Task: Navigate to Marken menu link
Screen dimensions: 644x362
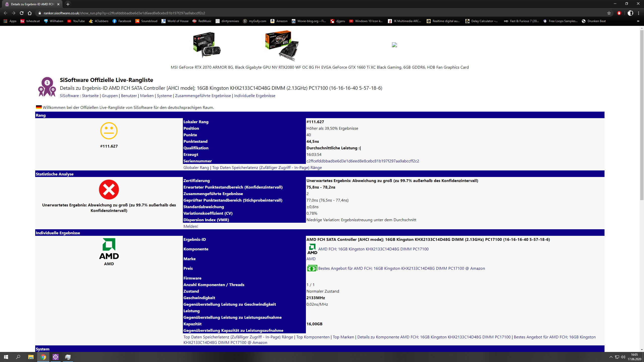Action: tap(147, 96)
